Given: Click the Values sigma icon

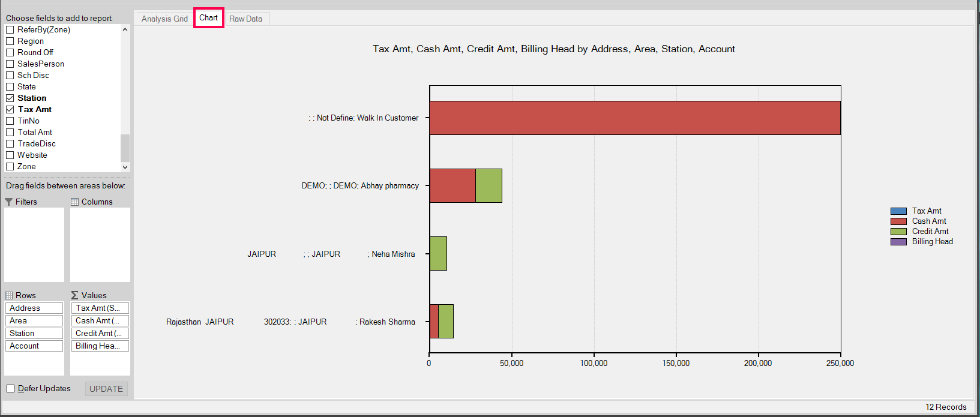Looking at the screenshot, I should [x=75, y=296].
